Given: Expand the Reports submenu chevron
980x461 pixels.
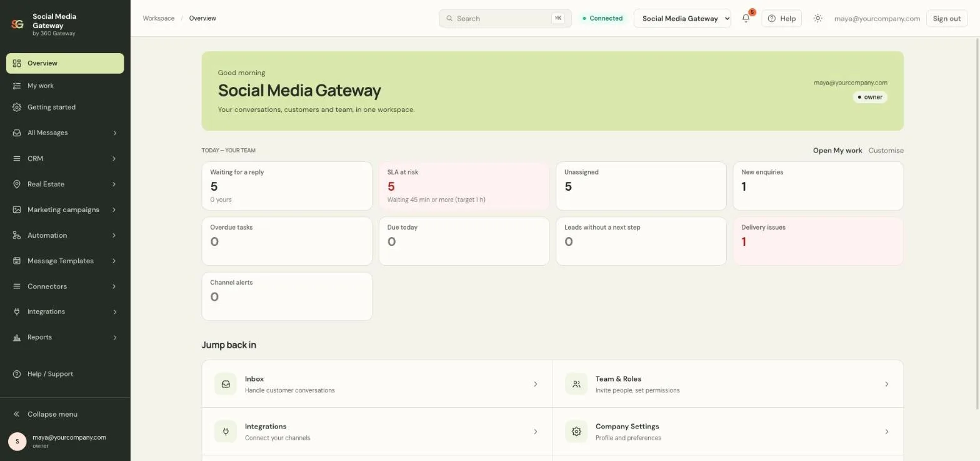Looking at the screenshot, I should [x=114, y=337].
